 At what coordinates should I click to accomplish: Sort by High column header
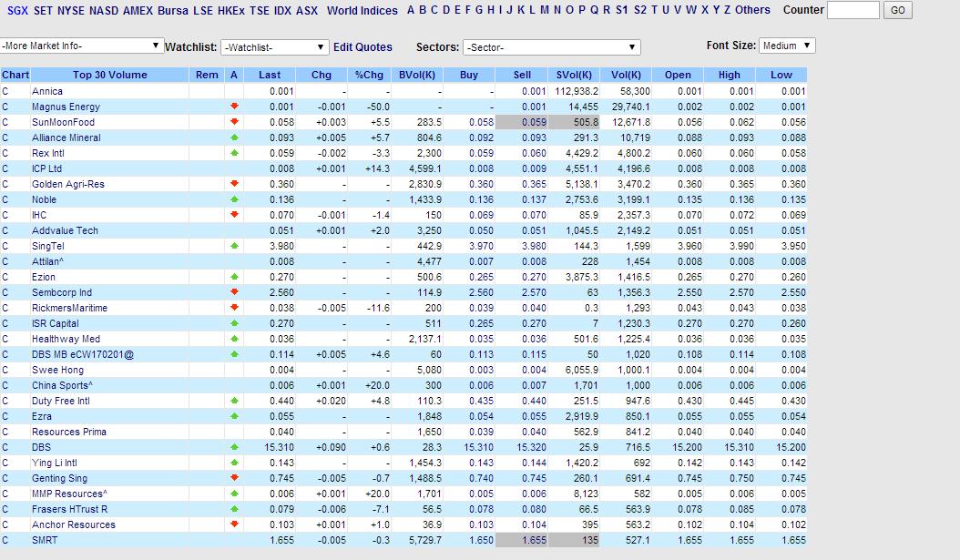pyautogui.click(x=730, y=75)
